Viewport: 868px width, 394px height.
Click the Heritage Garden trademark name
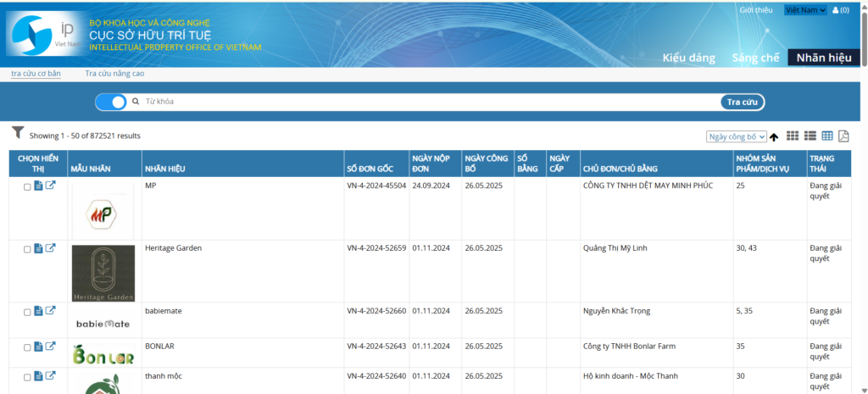tap(173, 248)
